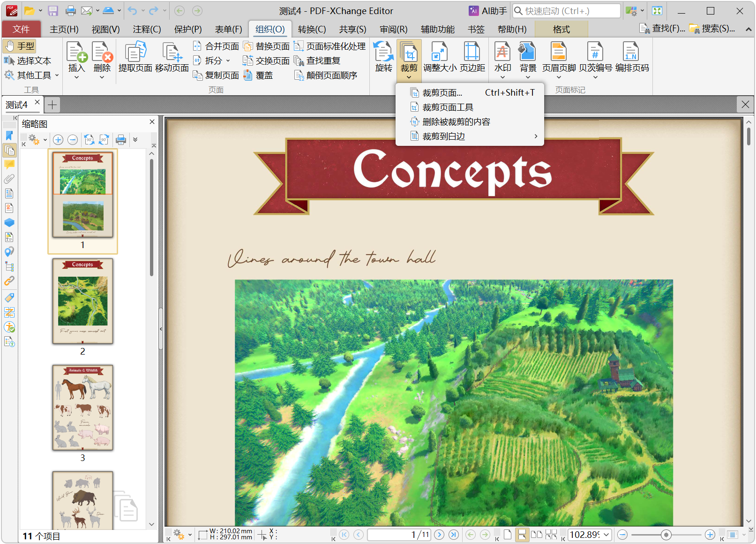The image size is (756, 544).
Task: Activate the Hand (手型) tool
Action: click(x=19, y=46)
